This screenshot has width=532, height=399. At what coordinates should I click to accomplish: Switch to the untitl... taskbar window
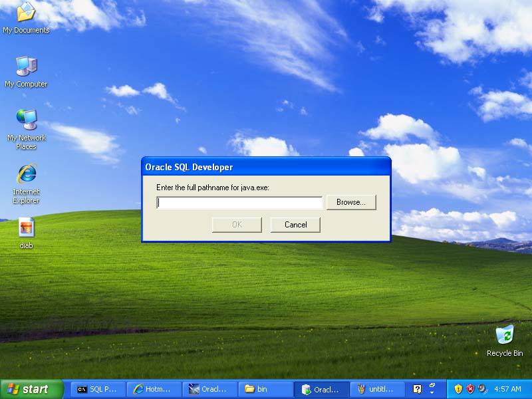pyautogui.click(x=377, y=389)
